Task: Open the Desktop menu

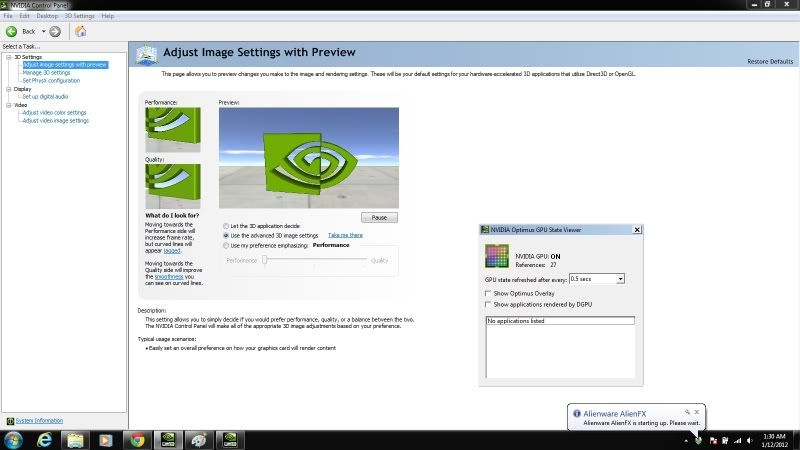Action: (47, 16)
